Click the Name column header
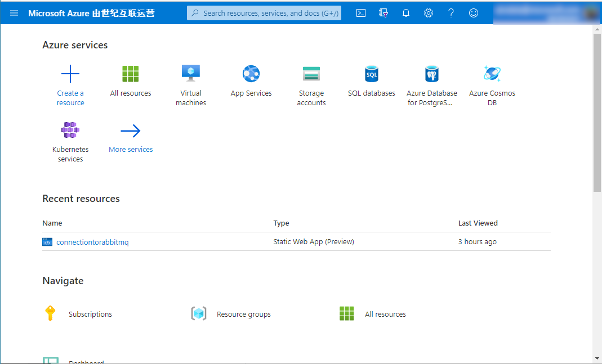This screenshot has height=364, width=602. [x=52, y=223]
